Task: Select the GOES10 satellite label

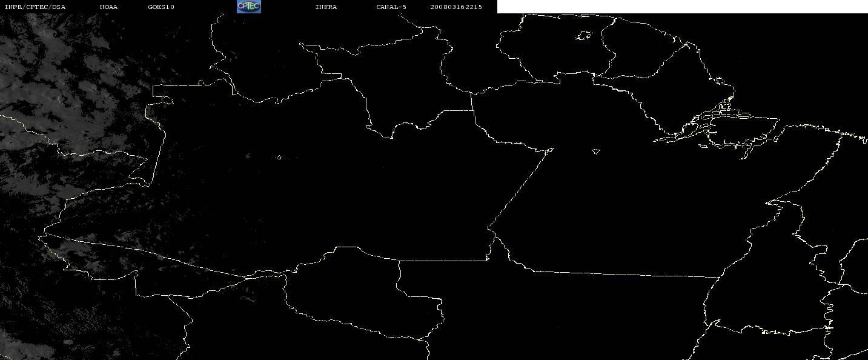Action: click(x=161, y=7)
